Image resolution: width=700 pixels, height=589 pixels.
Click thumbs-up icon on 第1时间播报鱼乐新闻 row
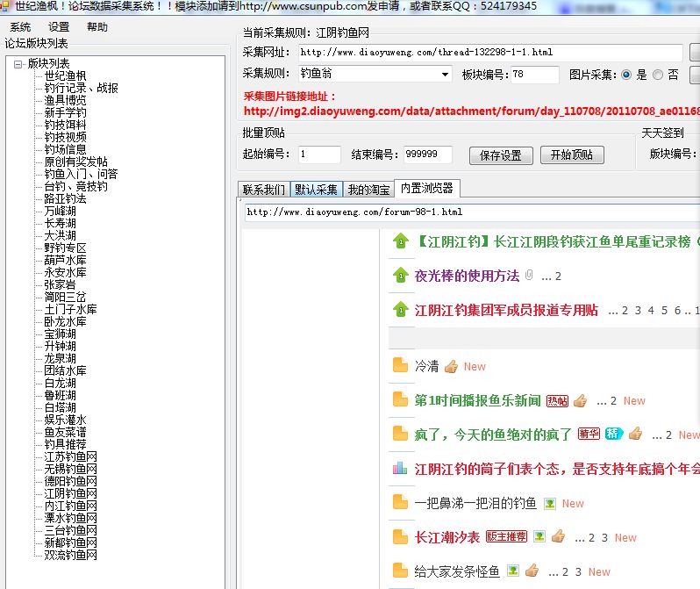581,401
